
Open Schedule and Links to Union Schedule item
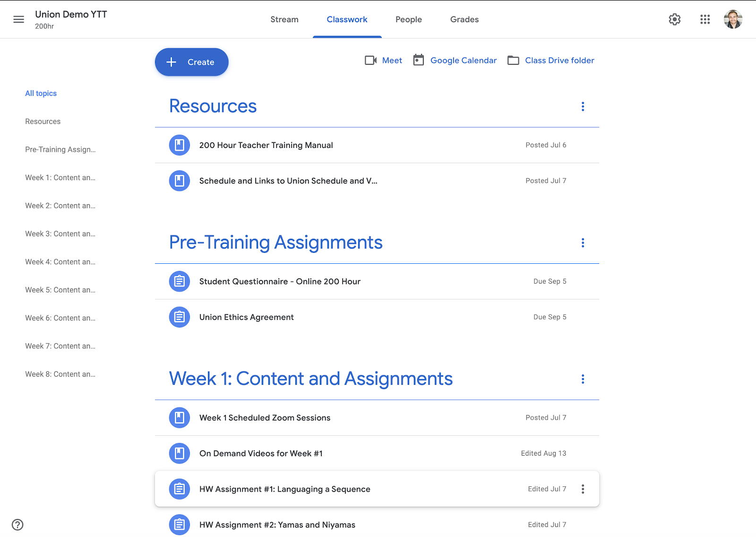tap(288, 181)
